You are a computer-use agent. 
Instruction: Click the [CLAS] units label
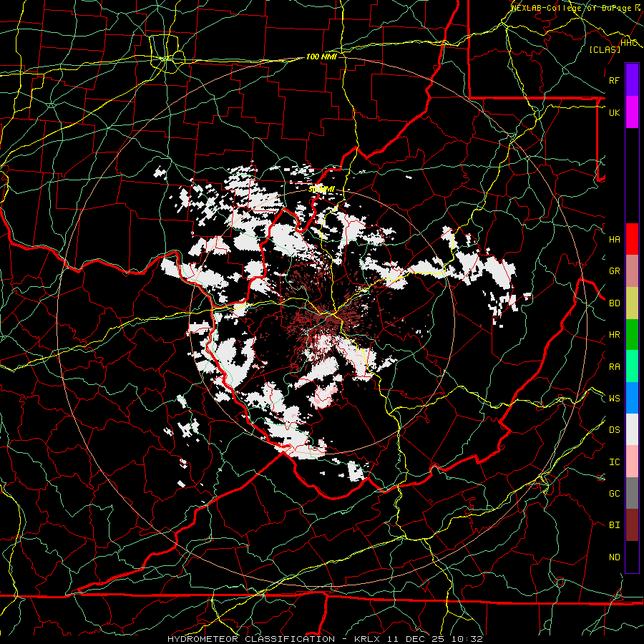click(605, 50)
